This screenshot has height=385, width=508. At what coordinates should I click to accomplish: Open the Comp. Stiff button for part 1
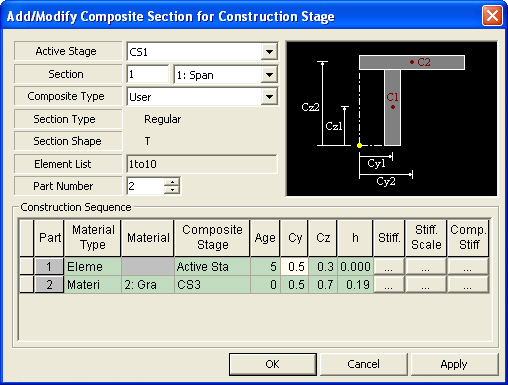pyautogui.click(x=468, y=267)
